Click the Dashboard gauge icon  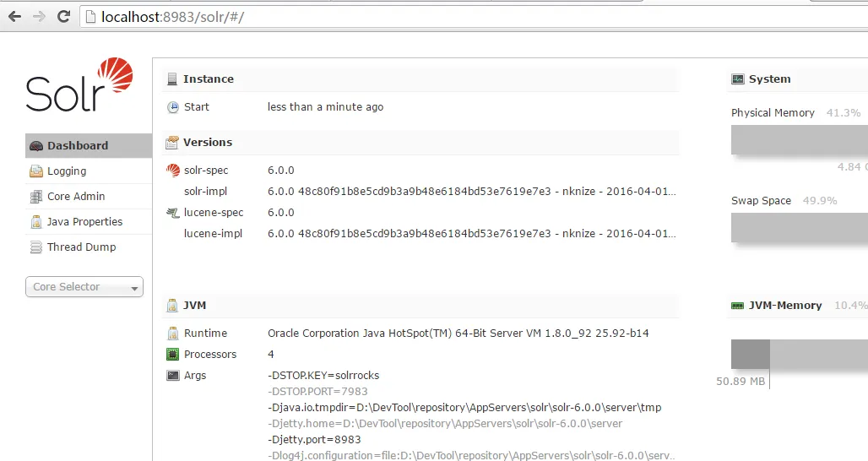click(36, 146)
